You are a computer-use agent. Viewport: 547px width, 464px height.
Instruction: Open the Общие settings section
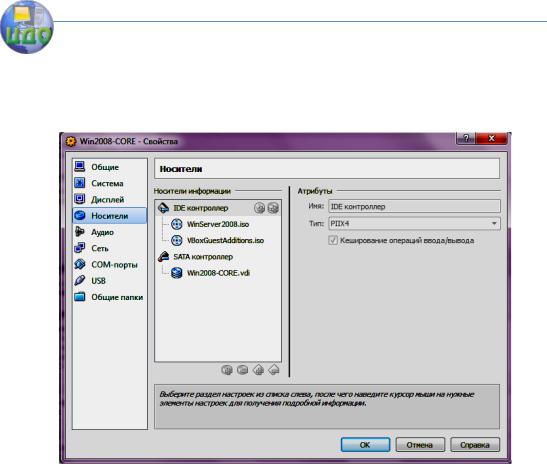(x=110, y=167)
